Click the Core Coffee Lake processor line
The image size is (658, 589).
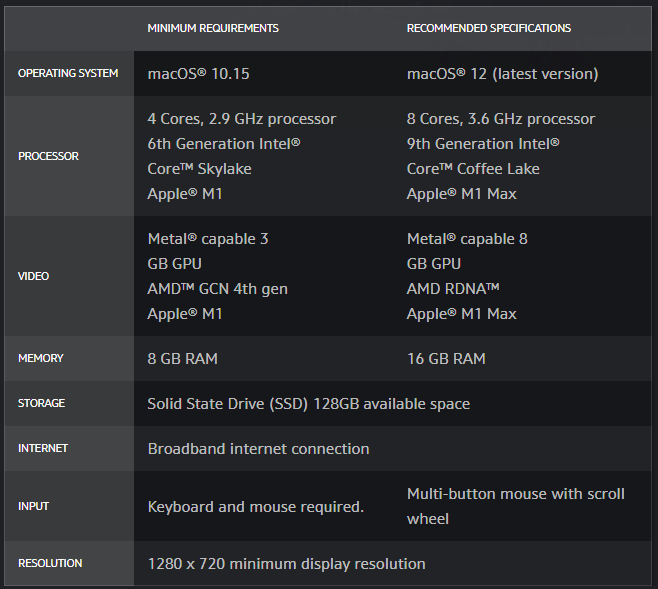473,169
